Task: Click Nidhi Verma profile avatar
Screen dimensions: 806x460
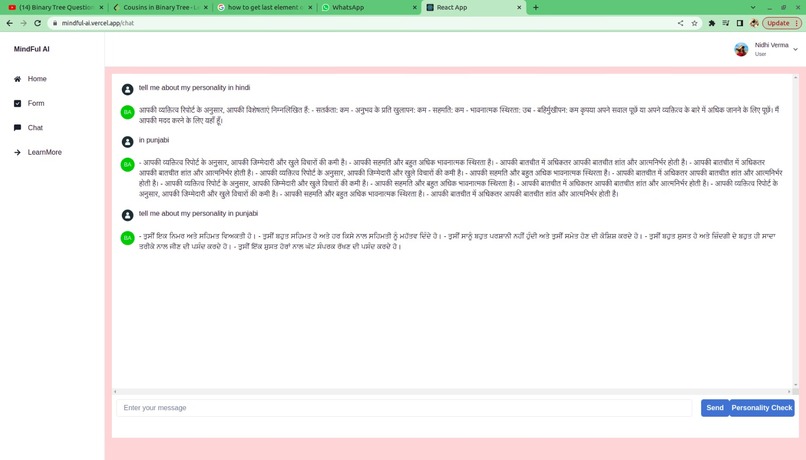Action: [741, 49]
